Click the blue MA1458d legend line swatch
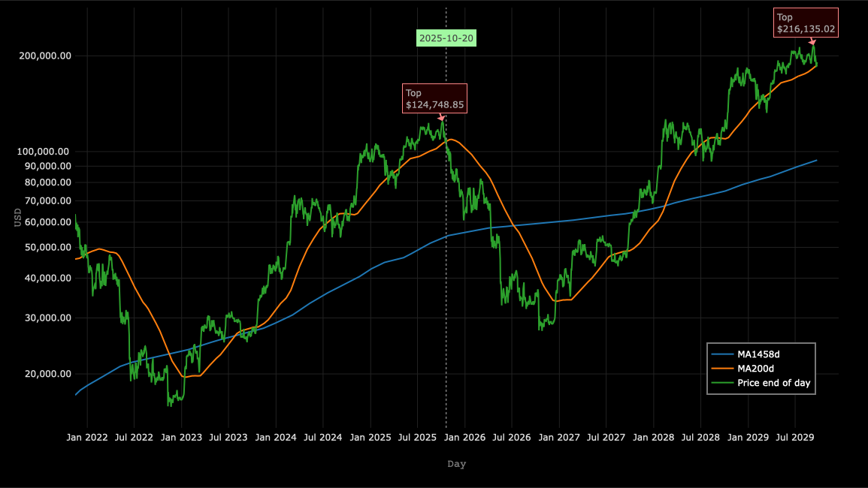The height and width of the screenshot is (488, 868). tap(722, 354)
